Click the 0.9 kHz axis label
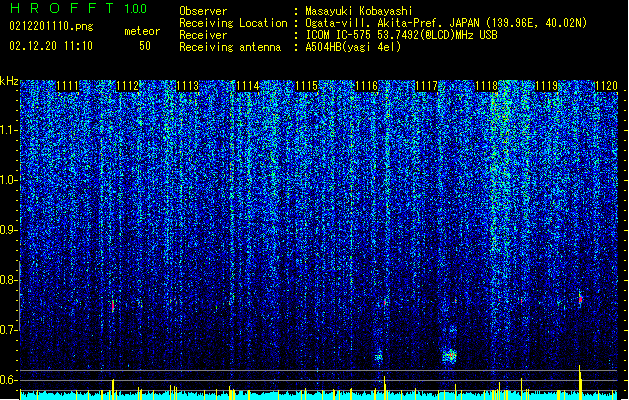Screen dimensions: 629x400 9,230
